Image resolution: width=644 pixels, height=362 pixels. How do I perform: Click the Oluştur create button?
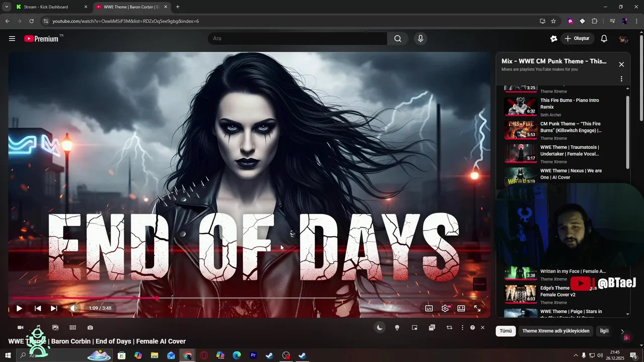pos(577,39)
